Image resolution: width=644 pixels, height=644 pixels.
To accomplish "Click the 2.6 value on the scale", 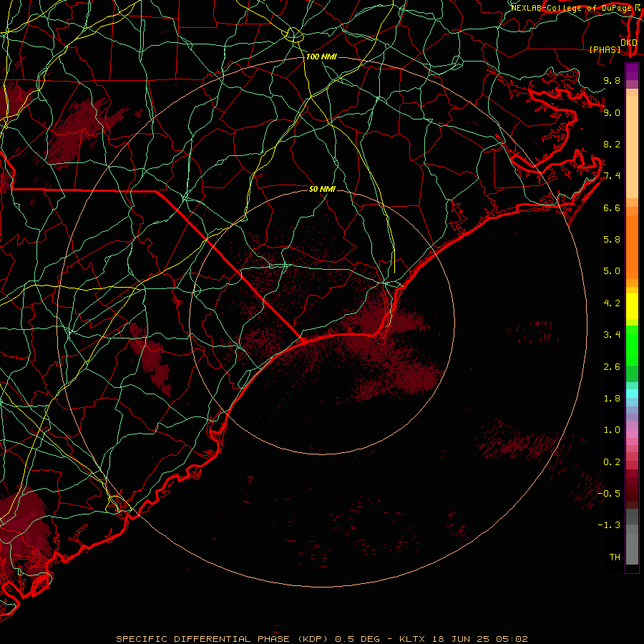I will pyautogui.click(x=612, y=367).
